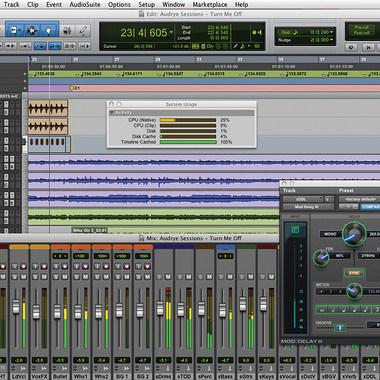This screenshot has width=380, height=380.
Task: Open the Grid value dropdown
Action: [331, 32]
